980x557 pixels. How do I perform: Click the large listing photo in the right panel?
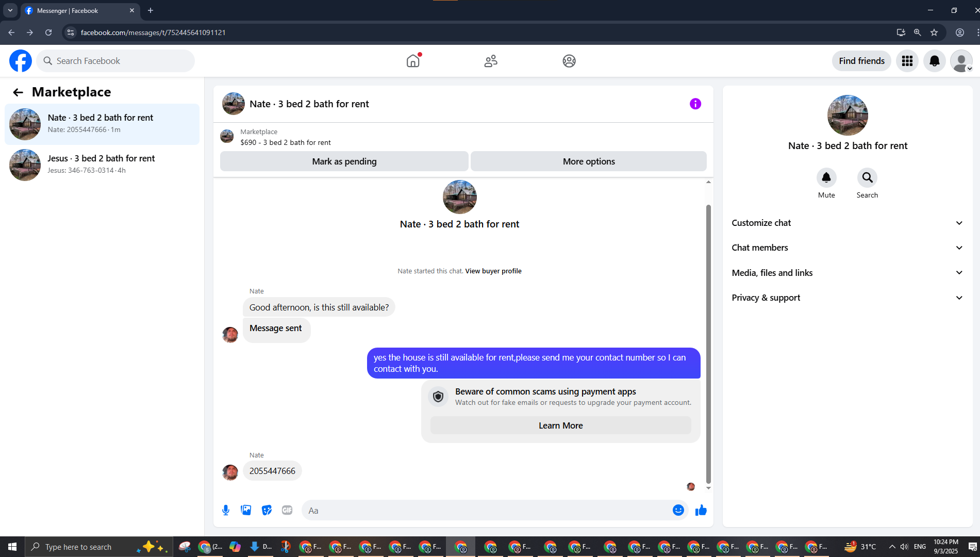[848, 116]
